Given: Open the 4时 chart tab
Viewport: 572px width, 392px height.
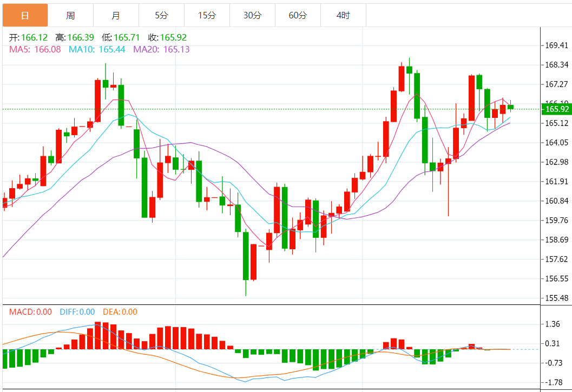Looking at the screenshot, I should pos(343,15).
